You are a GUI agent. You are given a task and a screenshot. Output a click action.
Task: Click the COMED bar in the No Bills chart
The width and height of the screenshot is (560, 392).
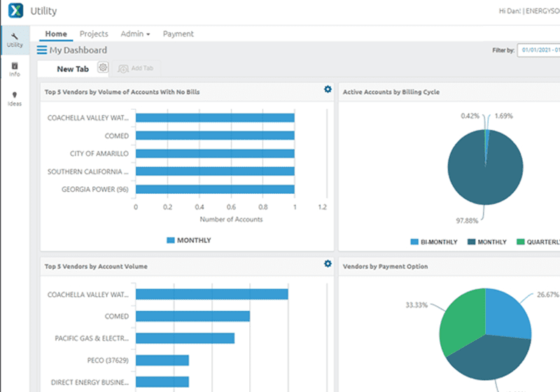tap(215, 136)
